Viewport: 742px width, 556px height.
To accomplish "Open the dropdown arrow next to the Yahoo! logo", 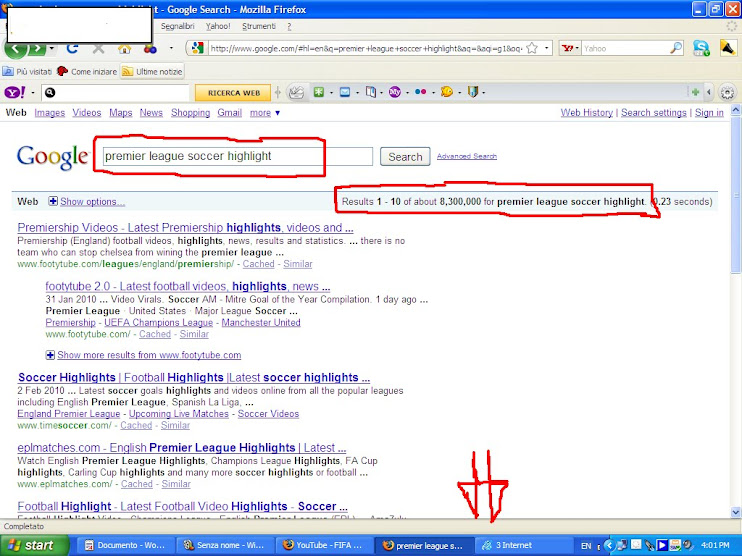I will click(33, 93).
